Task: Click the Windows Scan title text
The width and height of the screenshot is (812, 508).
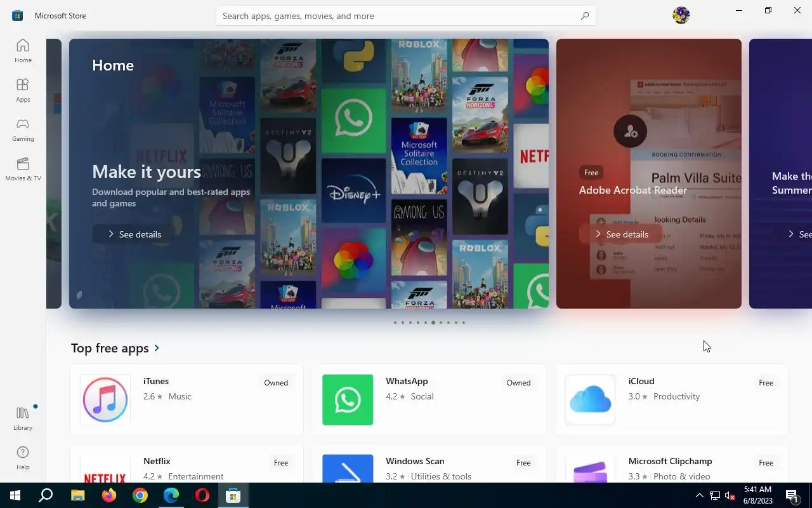Action: point(415,461)
